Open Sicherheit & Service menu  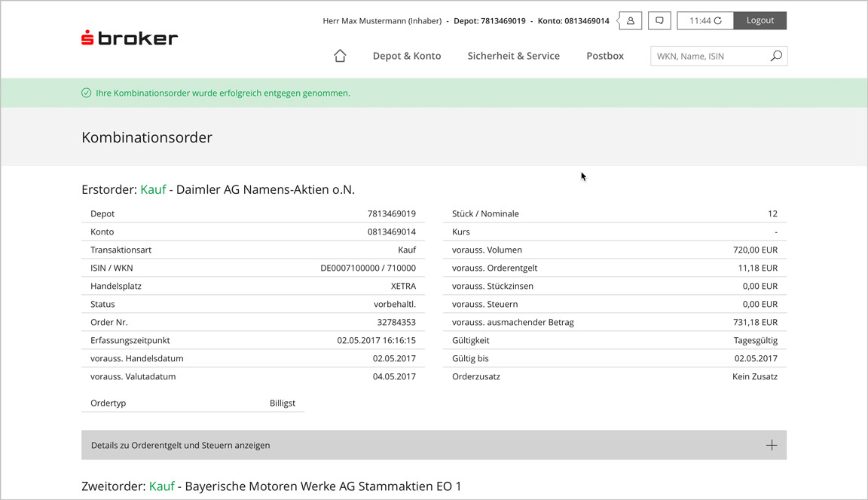(514, 56)
